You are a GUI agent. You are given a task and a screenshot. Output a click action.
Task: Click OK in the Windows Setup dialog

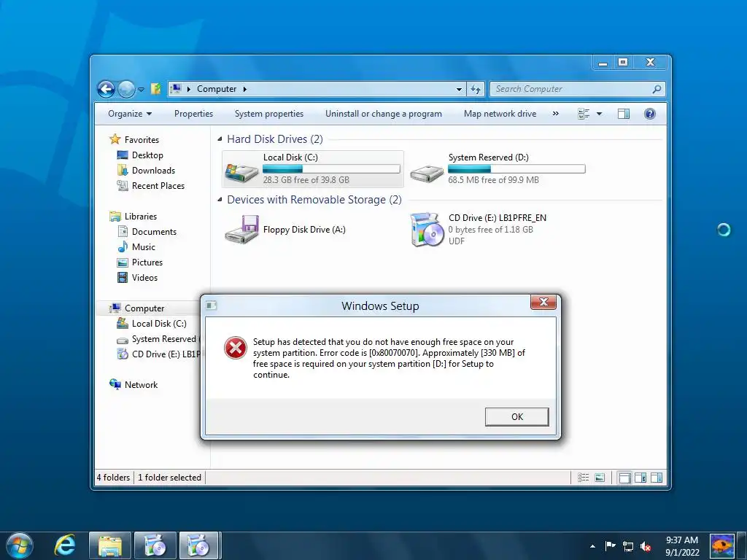pos(517,416)
